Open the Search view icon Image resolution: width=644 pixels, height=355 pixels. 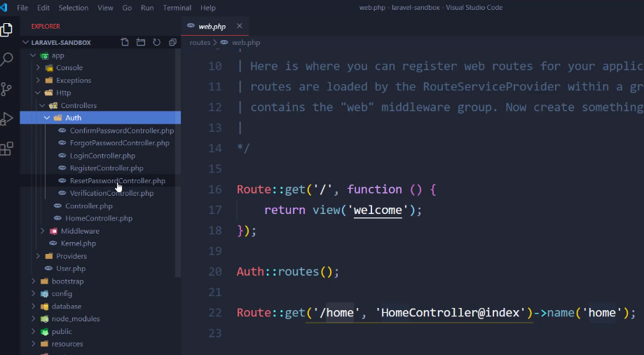click(x=7, y=60)
